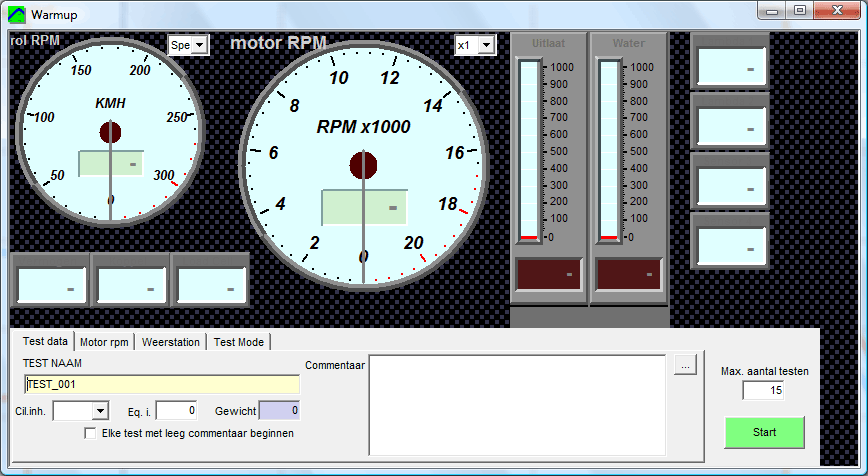The image size is (868, 476).
Task: Click the Water temperature thermometer gauge
Action: 608,150
